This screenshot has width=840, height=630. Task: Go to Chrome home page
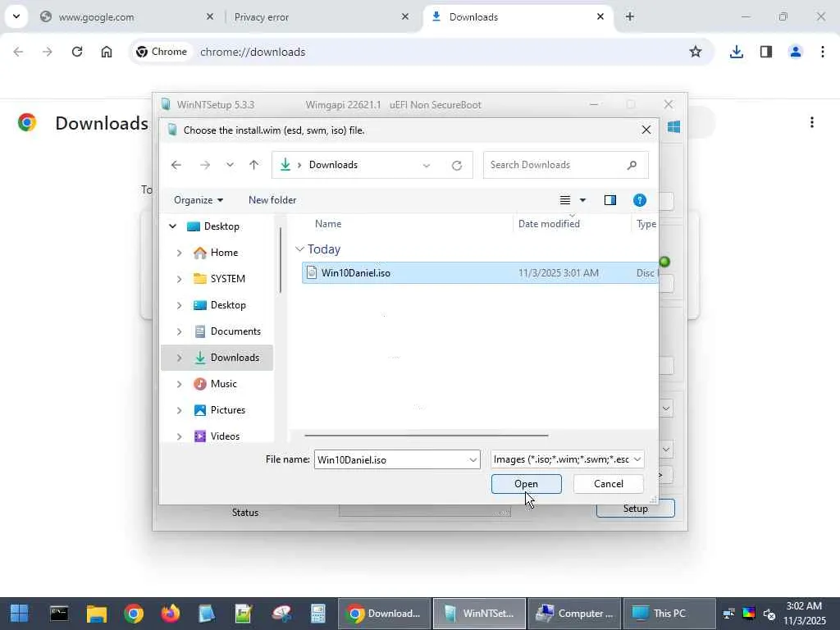tap(107, 52)
